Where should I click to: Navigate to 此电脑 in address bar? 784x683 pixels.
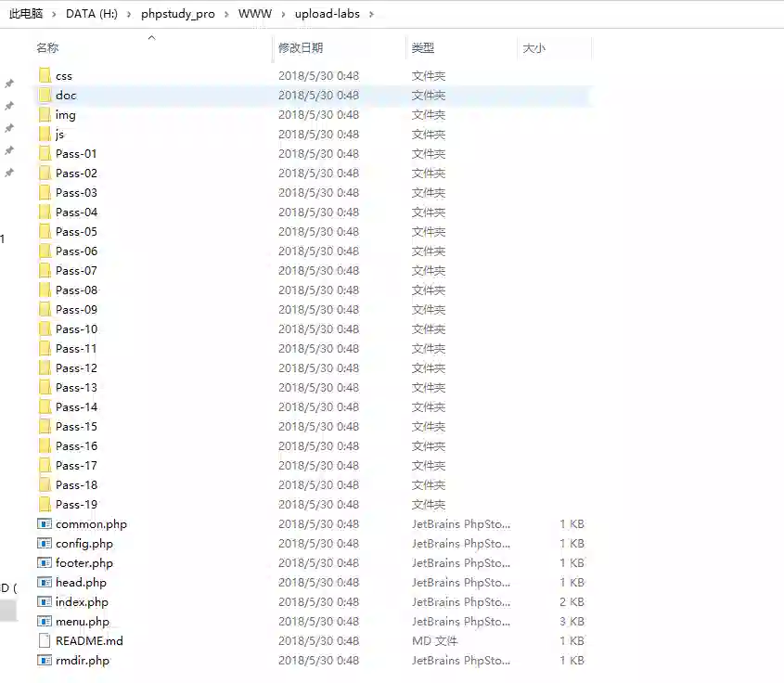click(x=26, y=14)
